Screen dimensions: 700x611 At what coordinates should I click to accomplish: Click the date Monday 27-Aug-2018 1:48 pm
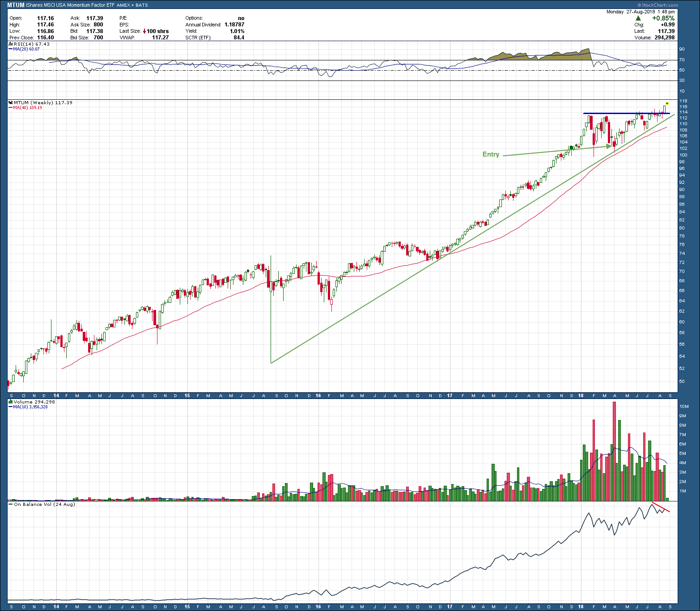click(641, 12)
